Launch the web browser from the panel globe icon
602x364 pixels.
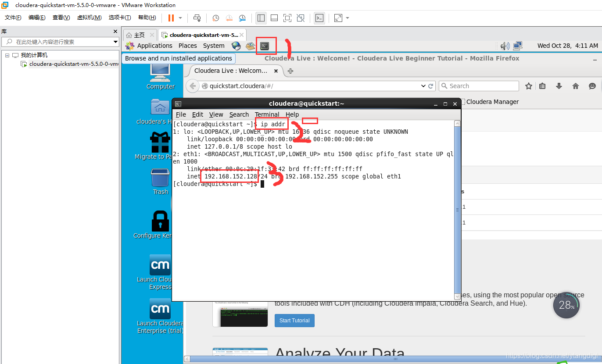(x=236, y=46)
